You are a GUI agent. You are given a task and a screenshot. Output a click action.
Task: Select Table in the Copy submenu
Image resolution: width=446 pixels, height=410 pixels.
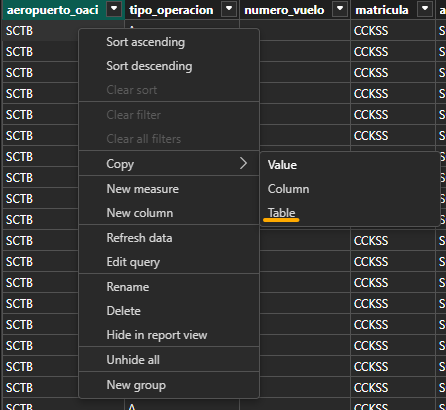click(x=350, y=213)
